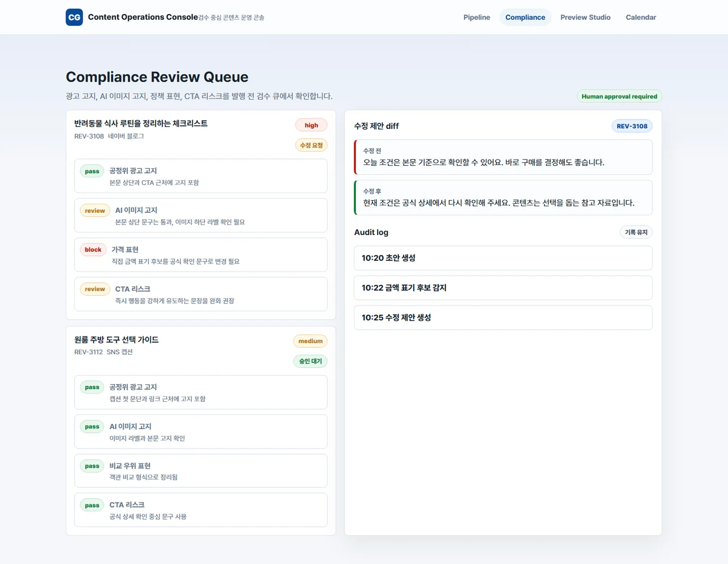This screenshot has width=728, height=564.
Task: Click text 객관 비교 형식으로 정리됨
Action: 143,477
